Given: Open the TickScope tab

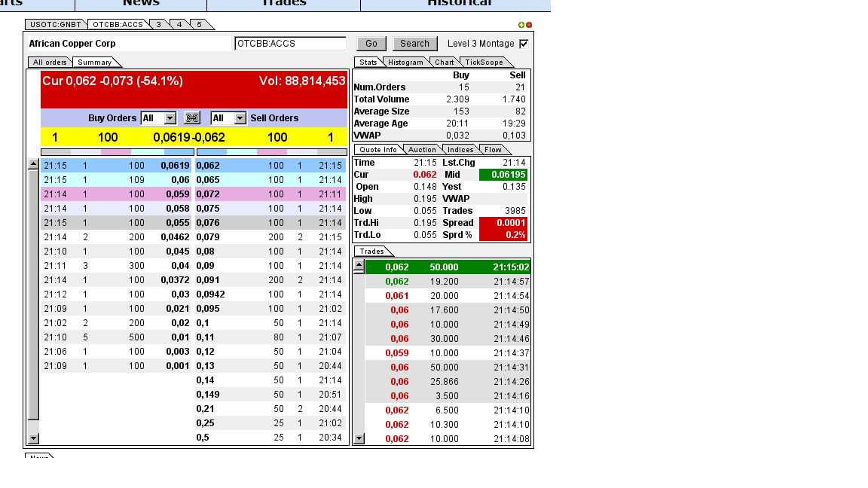Looking at the screenshot, I should click(484, 62).
